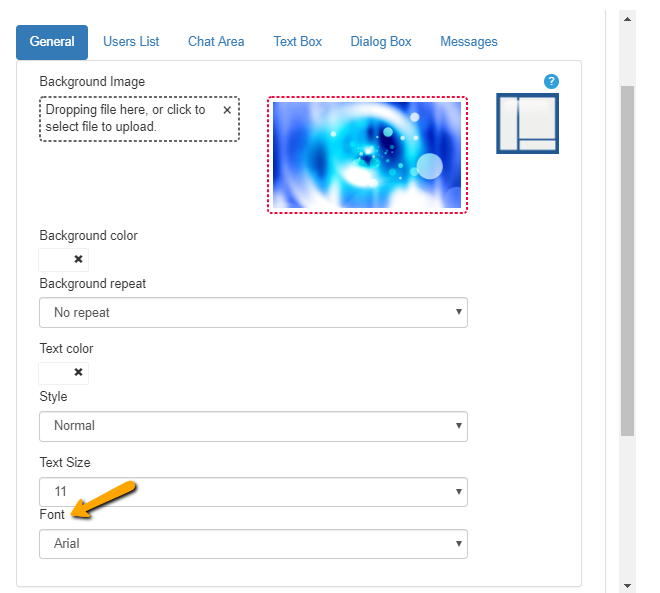Screen dimensions: 660x593
Task: Open the Chat Area tab
Action: click(x=216, y=42)
